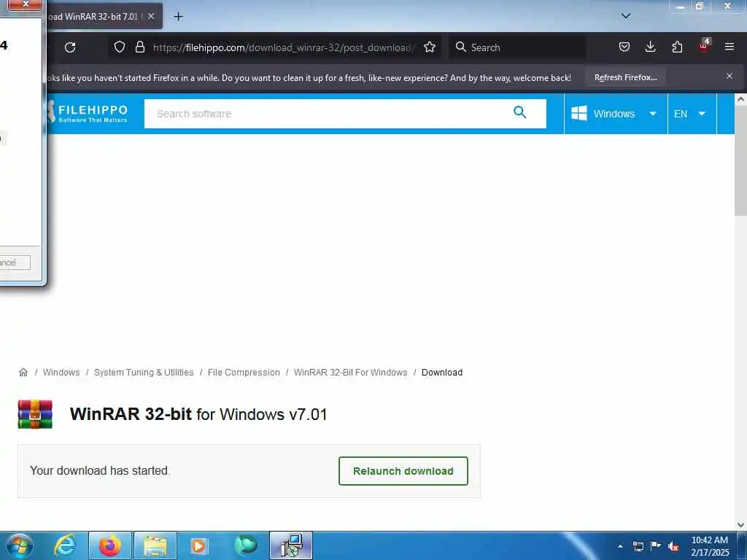This screenshot has height=560, width=747.
Task: Close the WinRAR 32-bit 7.01 tab
Action: [151, 16]
